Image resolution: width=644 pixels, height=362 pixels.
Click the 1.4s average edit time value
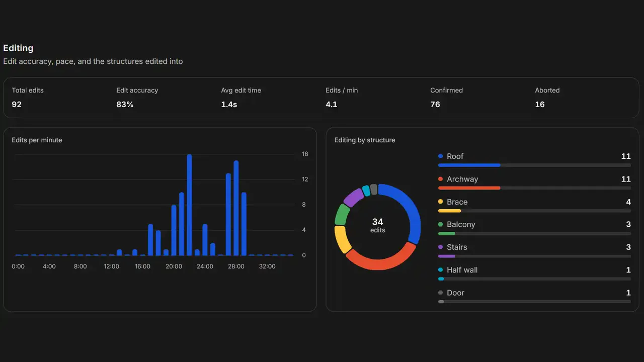pyautogui.click(x=229, y=105)
